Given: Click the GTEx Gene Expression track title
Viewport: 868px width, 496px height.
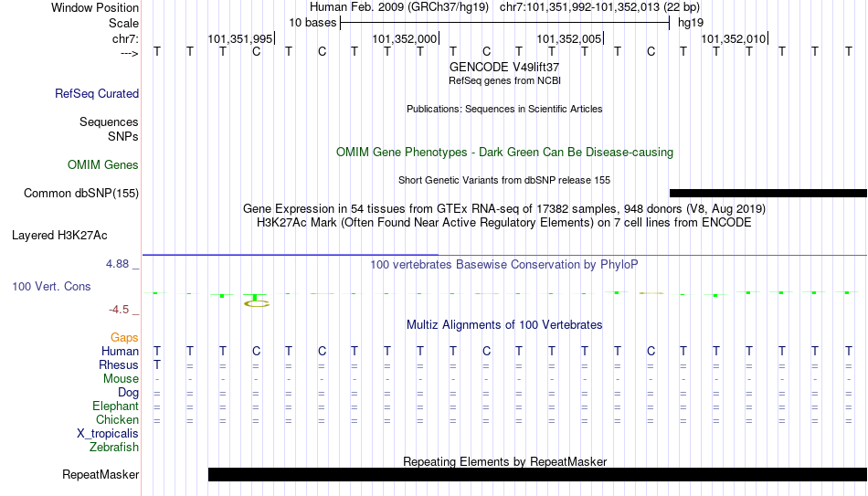Looking at the screenshot, I should point(504,208).
